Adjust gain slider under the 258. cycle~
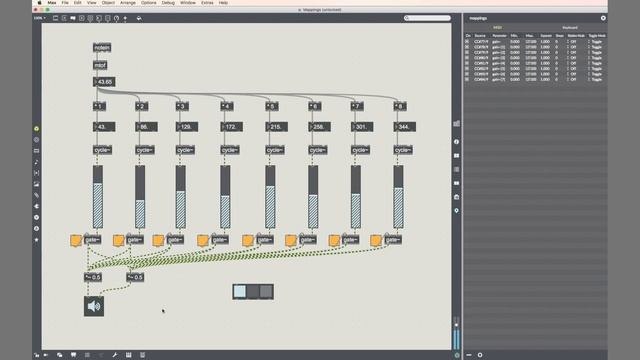 [313, 197]
